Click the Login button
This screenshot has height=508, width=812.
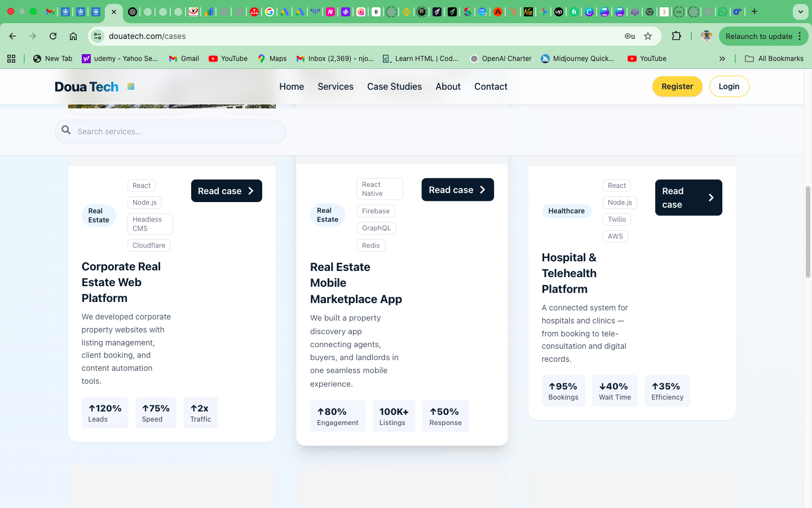pyautogui.click(x=729, y=86)
